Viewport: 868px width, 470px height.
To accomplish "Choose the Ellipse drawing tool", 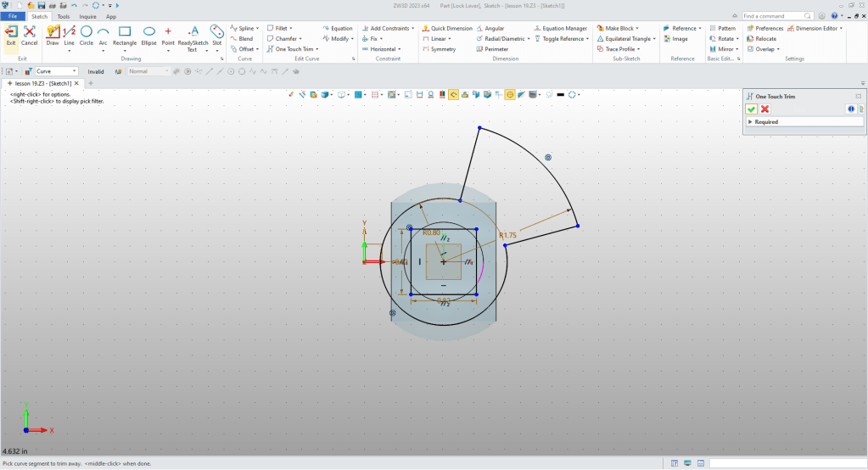I will 148,32.
